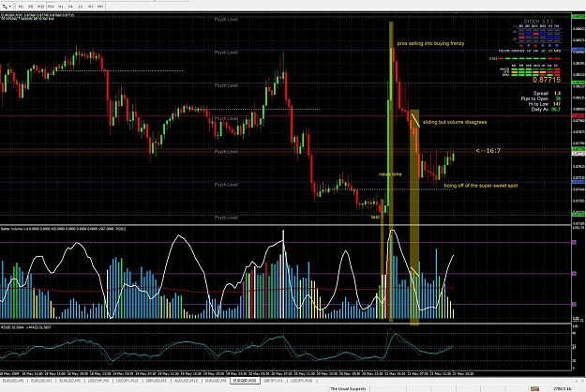Click the RSI(8) indicator window label
This screenshot has width=586, height=392.
tap(26, 327)
